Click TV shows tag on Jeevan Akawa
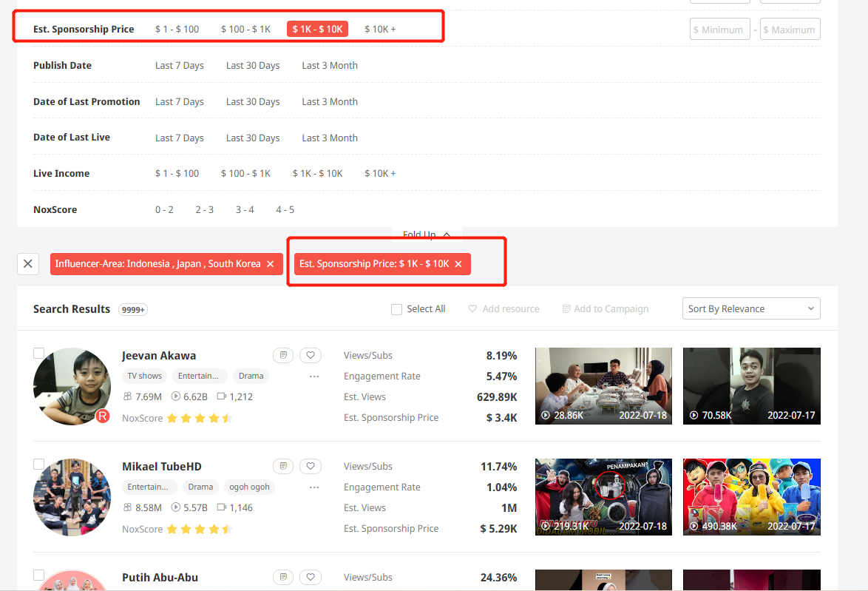Screen dimensions: 868x591 point(144,376)
